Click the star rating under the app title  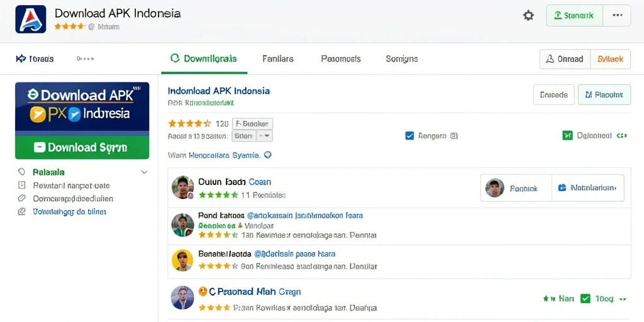[x=69, y=26]
